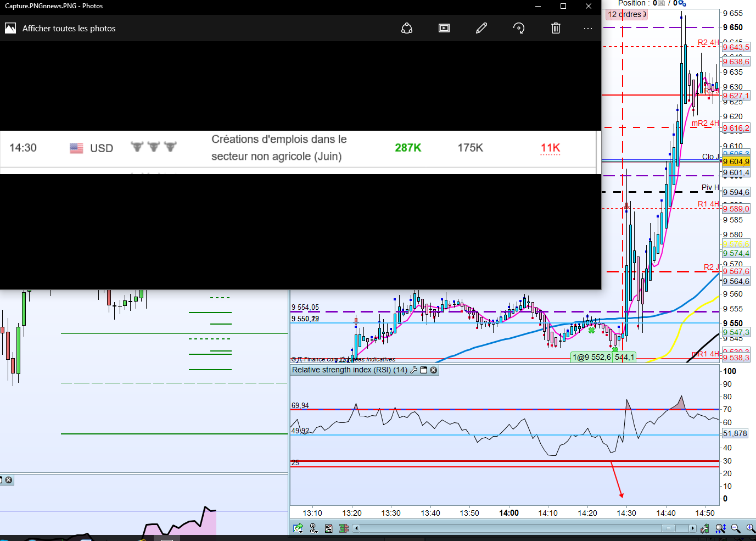Viewport: 756px width, 541px height.
Task: Click the chart export icon with dropdown arrow
Action: pyautogui.click(x=298, y=528)
